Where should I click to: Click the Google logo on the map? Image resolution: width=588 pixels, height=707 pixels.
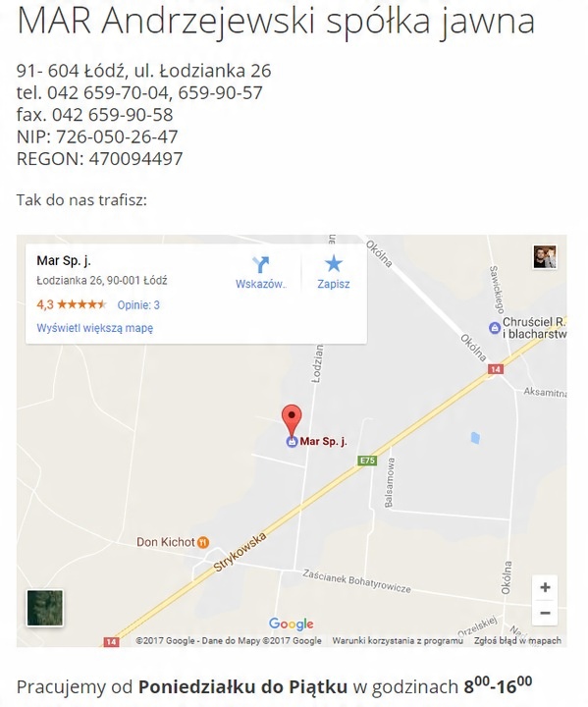pyautogui.click(x=292, y=625)
